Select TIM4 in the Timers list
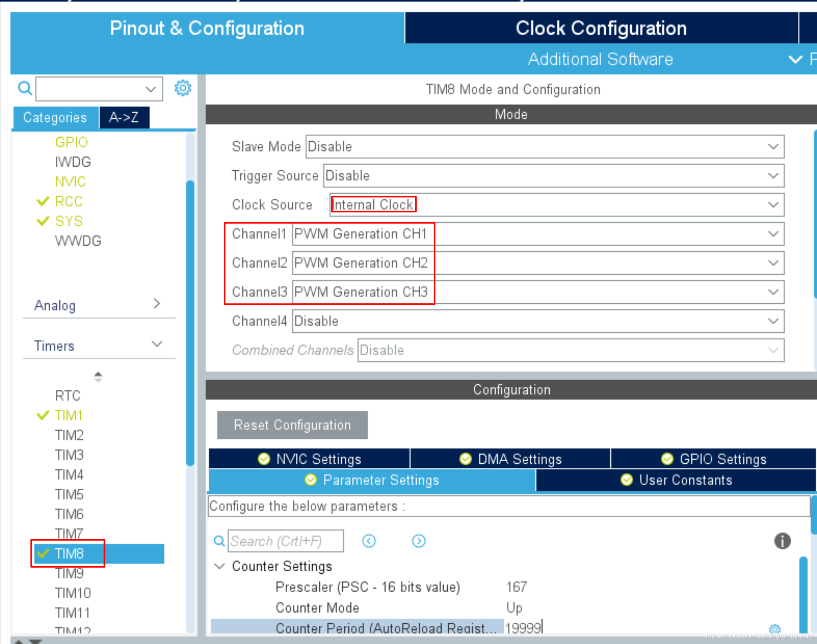Viewport: 817px width, 644px height. click(69, 474)
